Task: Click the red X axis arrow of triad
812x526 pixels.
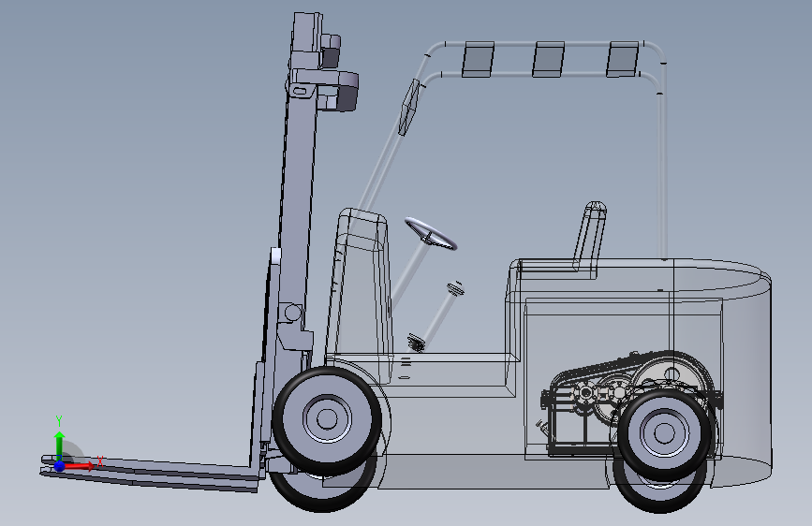Action: pyautogui.click(x=79, y=466)
